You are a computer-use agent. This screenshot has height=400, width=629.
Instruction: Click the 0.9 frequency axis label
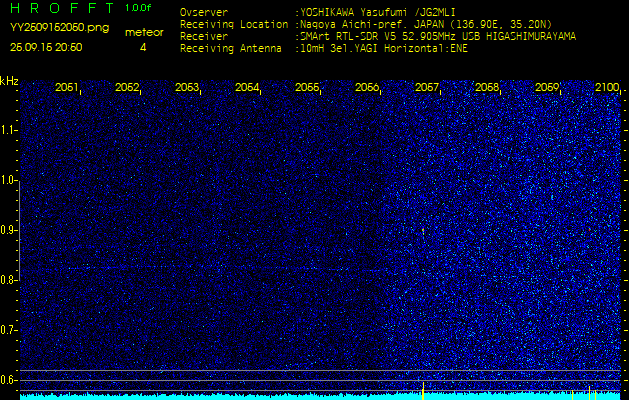coord(8,230)
